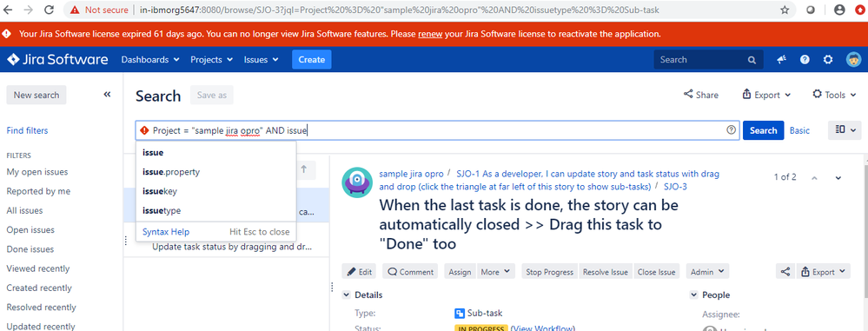Bookmark page with the star icon
The width and height of the screenshot is (868, 331).
coord(785,10)
